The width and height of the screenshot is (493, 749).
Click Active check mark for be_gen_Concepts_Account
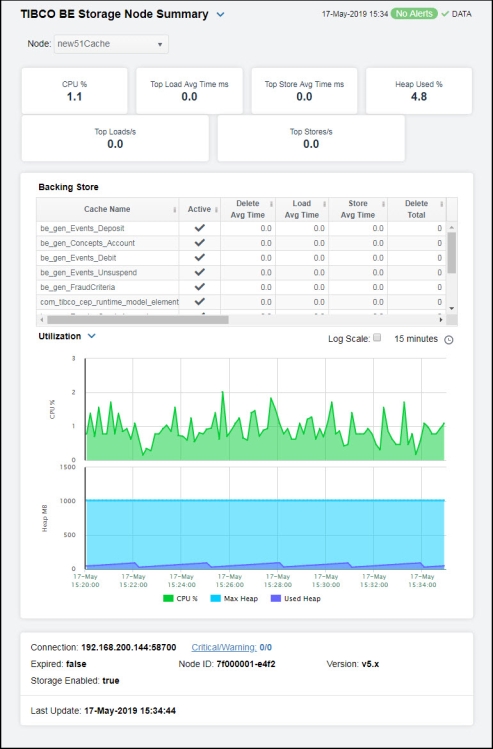[x=200, y=243]
